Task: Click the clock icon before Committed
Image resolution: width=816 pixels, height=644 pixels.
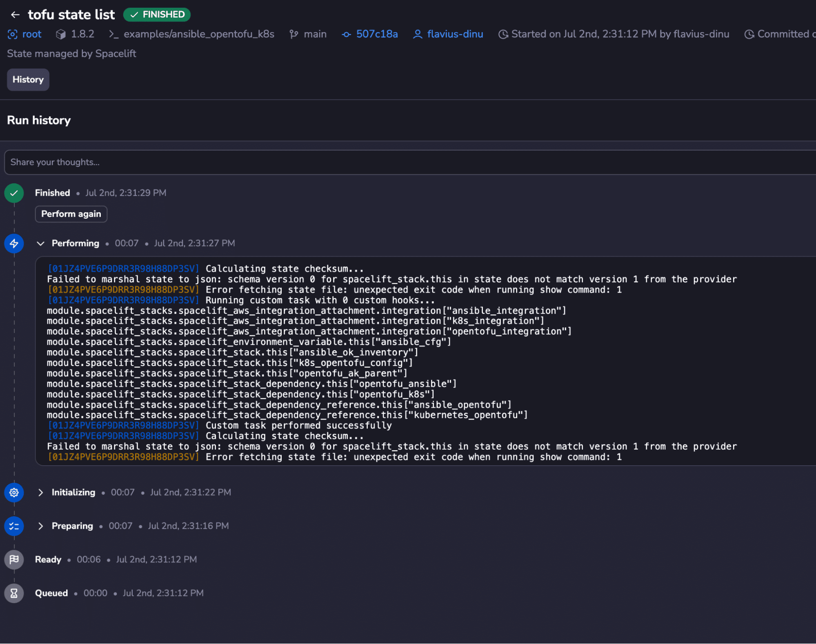Action: pyautogui.click(x=749, y=34)
